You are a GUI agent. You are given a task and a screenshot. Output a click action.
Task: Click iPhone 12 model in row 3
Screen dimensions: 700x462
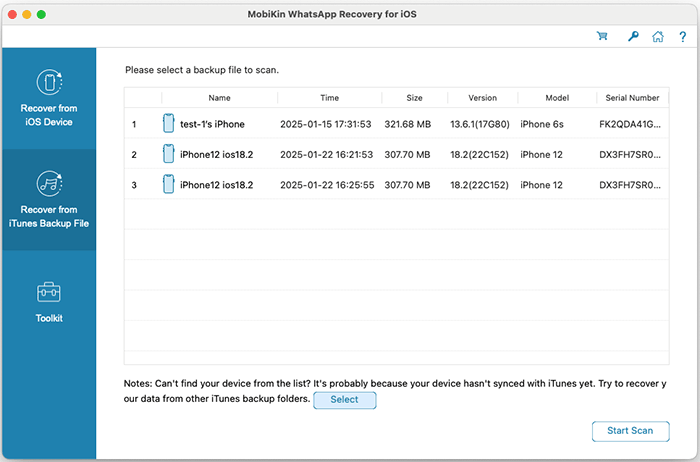[542, 185]
